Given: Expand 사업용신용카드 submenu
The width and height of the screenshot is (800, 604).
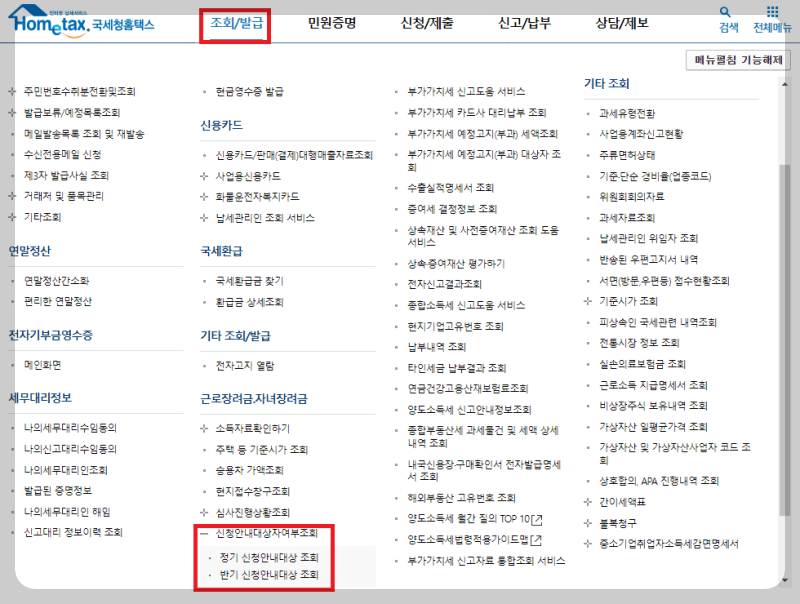Looking at the screenshot, I should click(204, 176).
